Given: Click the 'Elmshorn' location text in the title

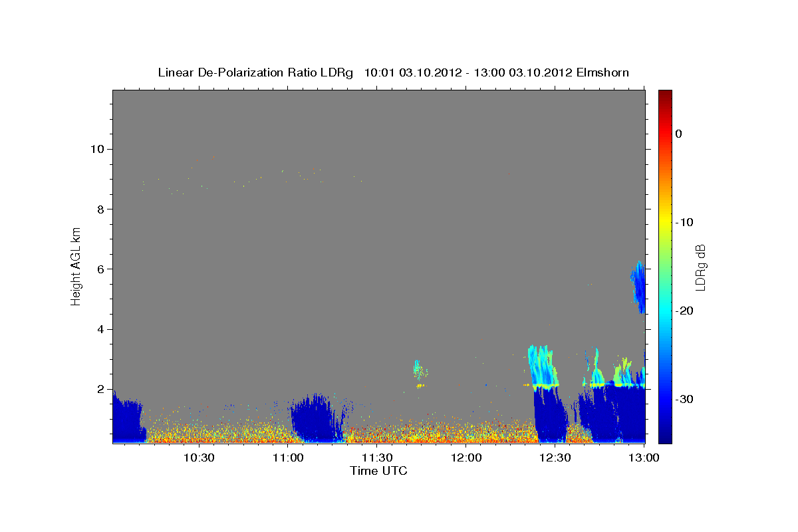Looking at the screenshot, I should click(602, 72).
